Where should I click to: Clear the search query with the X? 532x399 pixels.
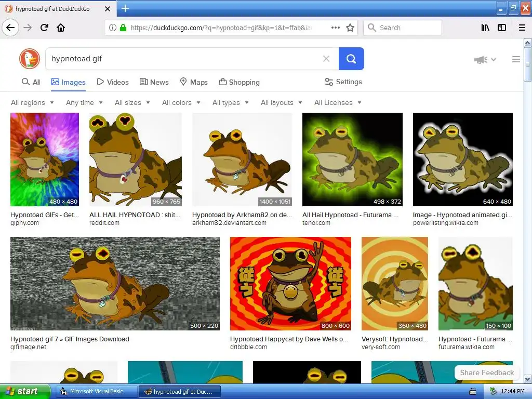tap(326, 59)
